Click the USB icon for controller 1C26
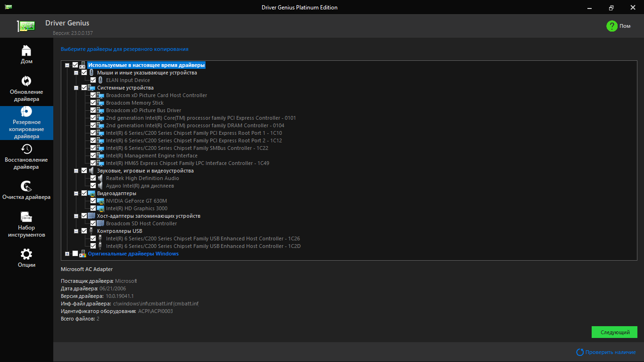Viewport: 644px width, 362px height. 100,239
